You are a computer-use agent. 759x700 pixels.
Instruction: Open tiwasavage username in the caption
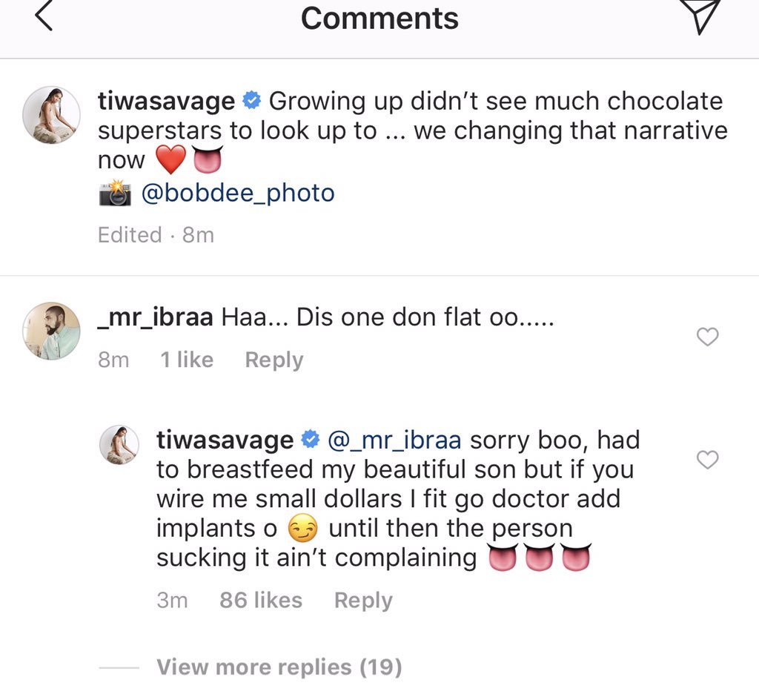click(x=167, y=102)
